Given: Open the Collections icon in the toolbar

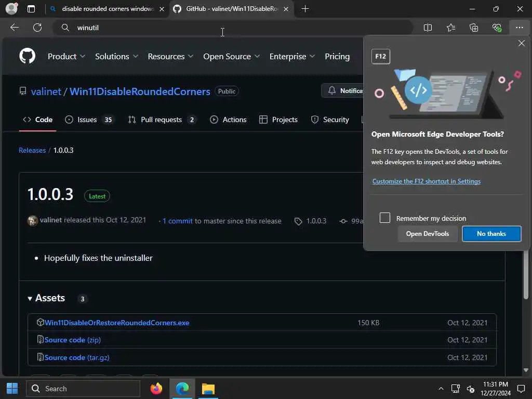Looking at the screenshot, I should point(474,28).
